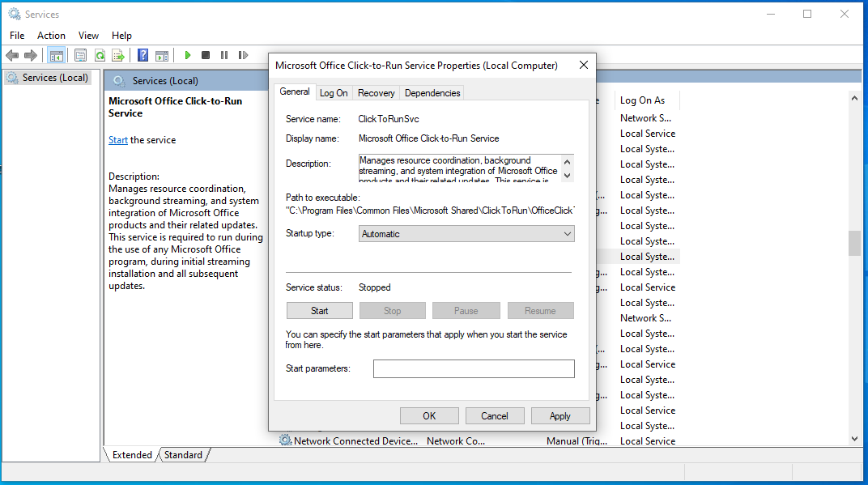868x485 pixels.
Task: Minimize the Services window
Action: pos(771,14)
